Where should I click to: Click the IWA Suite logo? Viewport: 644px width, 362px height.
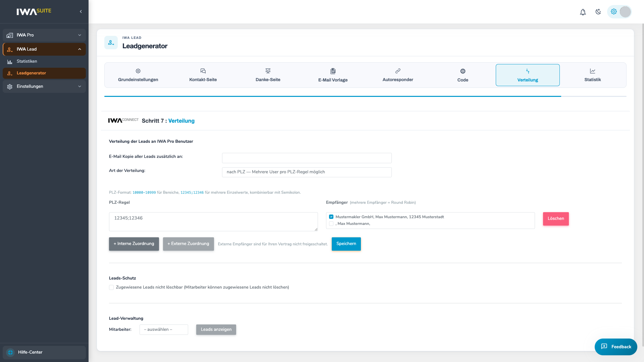34,11
